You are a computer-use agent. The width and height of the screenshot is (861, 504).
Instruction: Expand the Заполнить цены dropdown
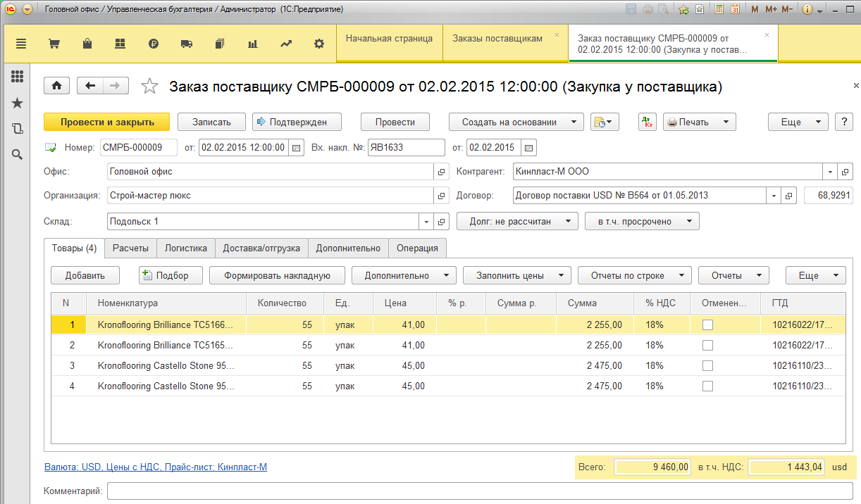(516, 275)
